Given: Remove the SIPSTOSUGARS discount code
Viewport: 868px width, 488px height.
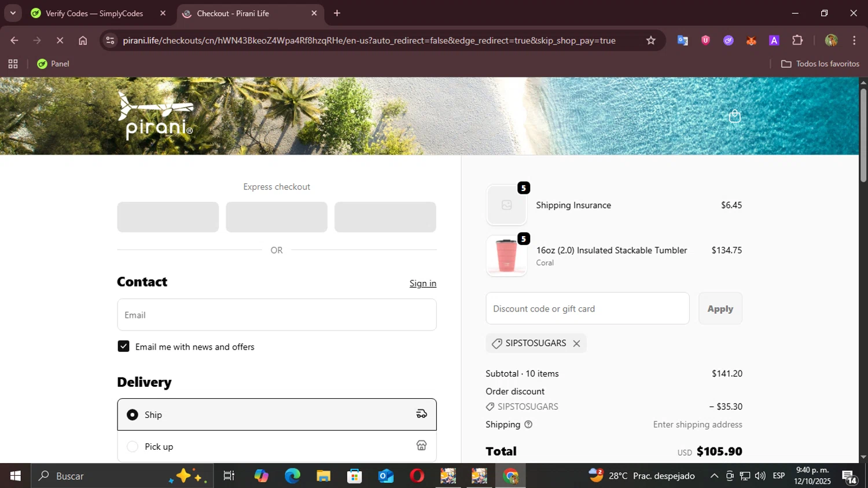Looking at the screenshot, I should tap(576, 343).
